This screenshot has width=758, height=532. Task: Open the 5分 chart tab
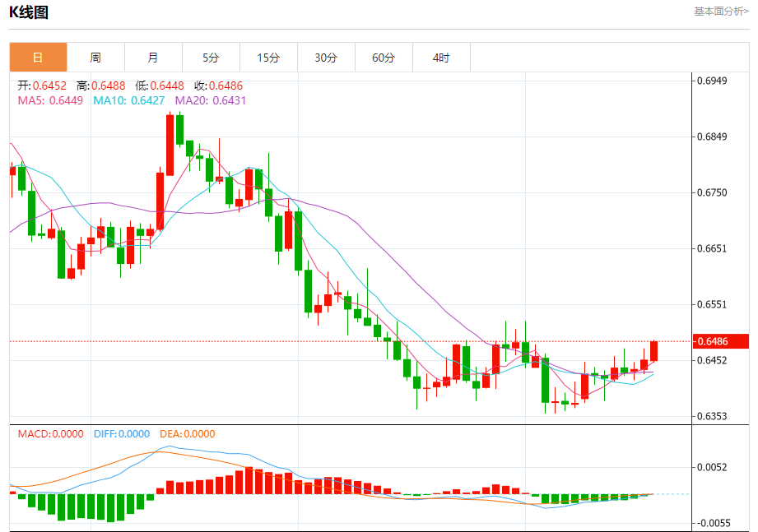pyautogui.click(x=211, y=58)
